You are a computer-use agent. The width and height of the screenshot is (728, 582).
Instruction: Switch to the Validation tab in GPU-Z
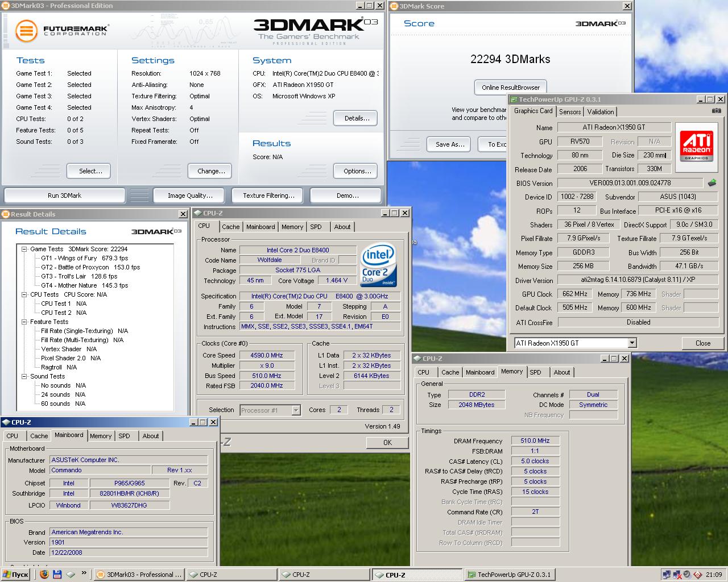[601, 112]
